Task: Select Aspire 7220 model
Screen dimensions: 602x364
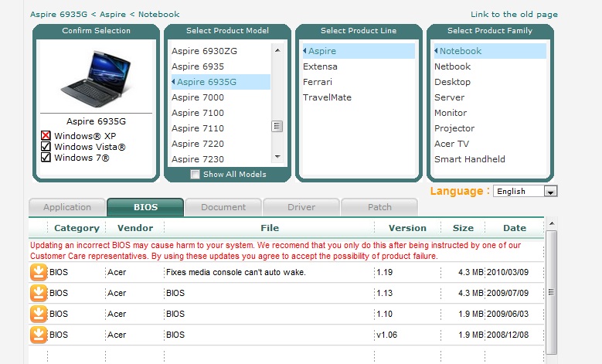Action: [x=221, y=144]
